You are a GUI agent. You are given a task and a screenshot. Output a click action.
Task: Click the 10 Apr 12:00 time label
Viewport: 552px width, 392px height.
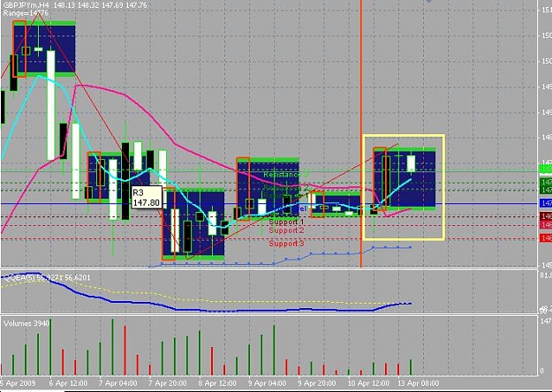[x=368, y=383]
